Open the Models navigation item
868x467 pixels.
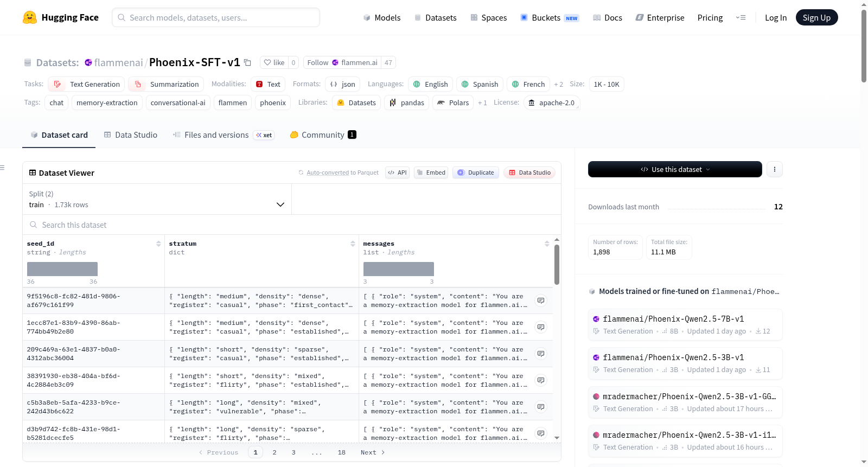[382, 17]
